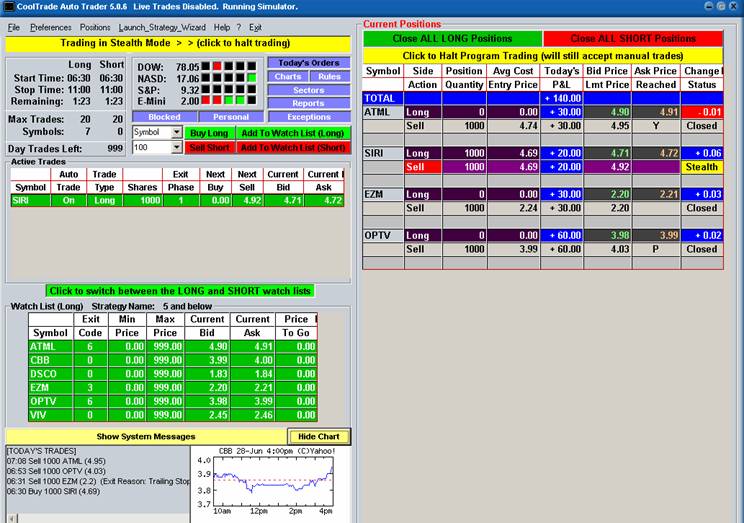The height and width of the screenshot is (523, 744).
Task: Click the OPTV symbol in Current Positions
Action: [383, 235]
